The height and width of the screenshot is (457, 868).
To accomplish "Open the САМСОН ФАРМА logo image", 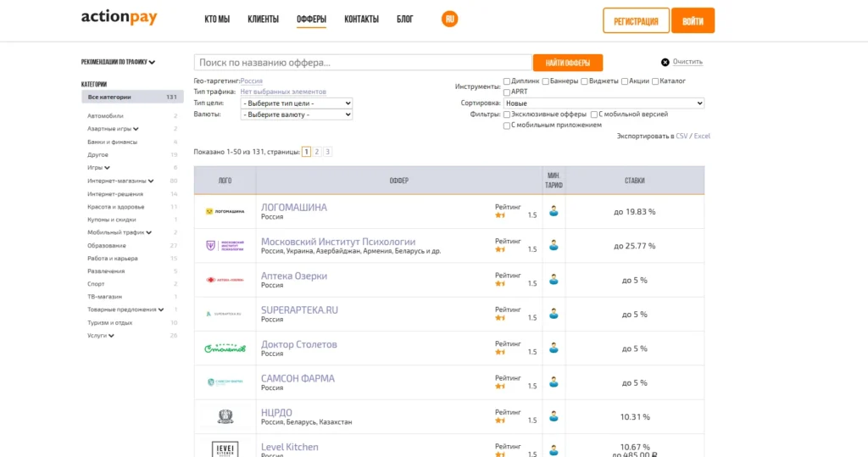I will pyautogui.click(x=225, y=382).
